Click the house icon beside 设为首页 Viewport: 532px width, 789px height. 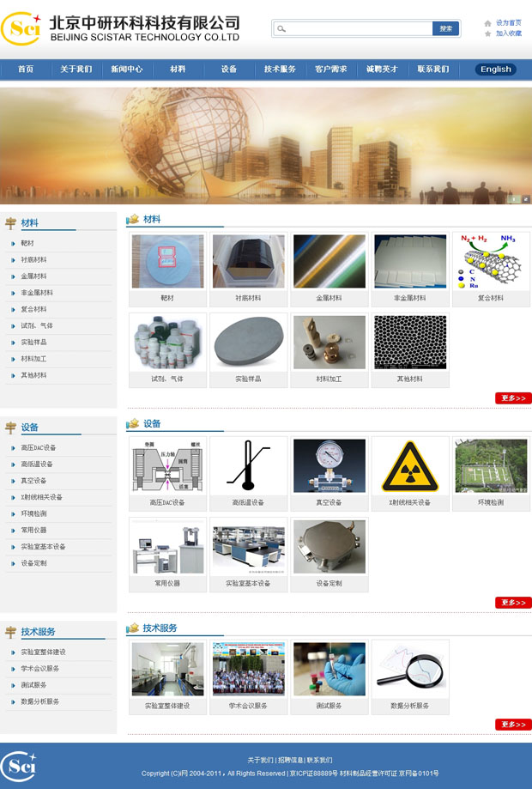(487, 23)
